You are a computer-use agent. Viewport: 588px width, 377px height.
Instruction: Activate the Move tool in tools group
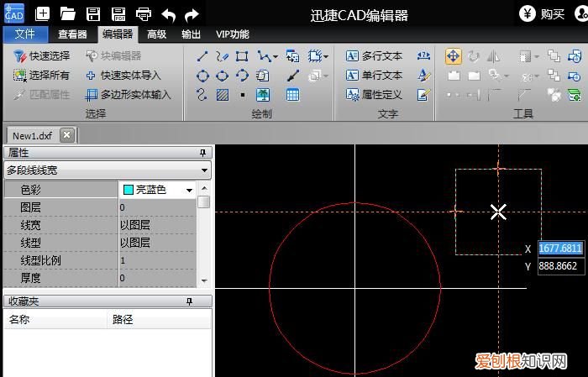[453, 56]
